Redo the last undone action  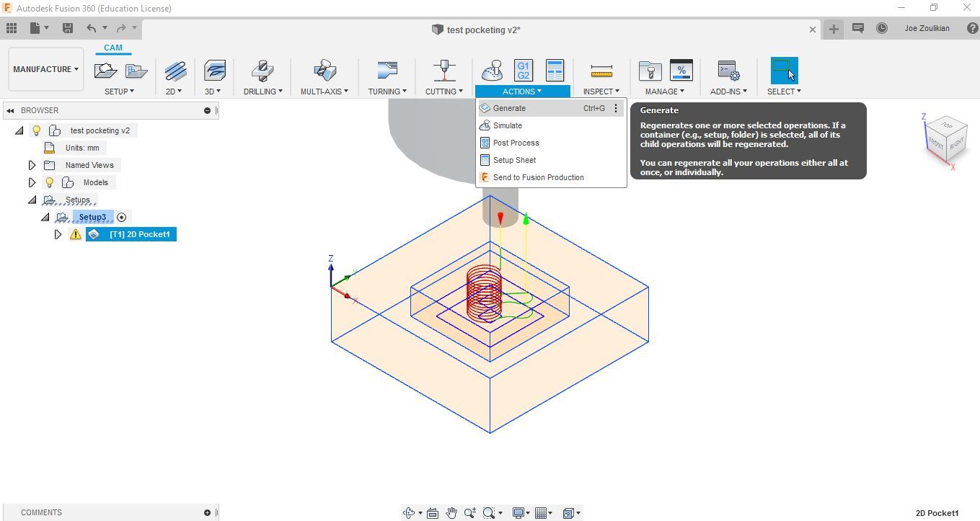121,28
